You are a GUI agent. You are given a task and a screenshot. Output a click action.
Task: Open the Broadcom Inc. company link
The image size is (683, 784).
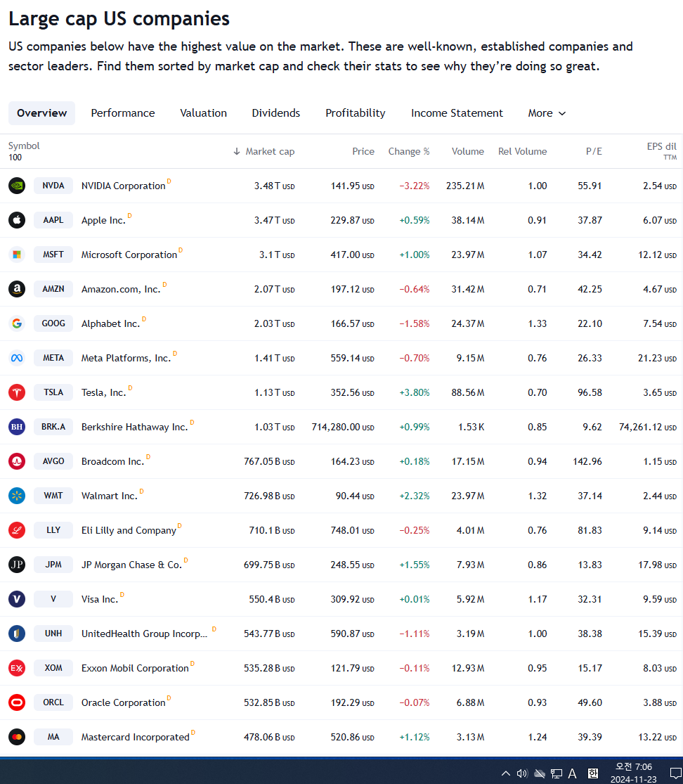coord(113,461)
